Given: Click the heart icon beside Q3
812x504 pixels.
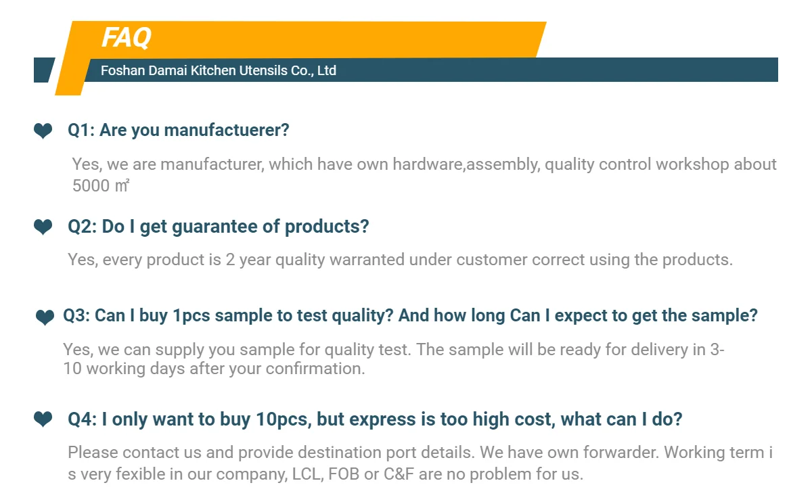Looking at the screenshot, I should point(45,317).
